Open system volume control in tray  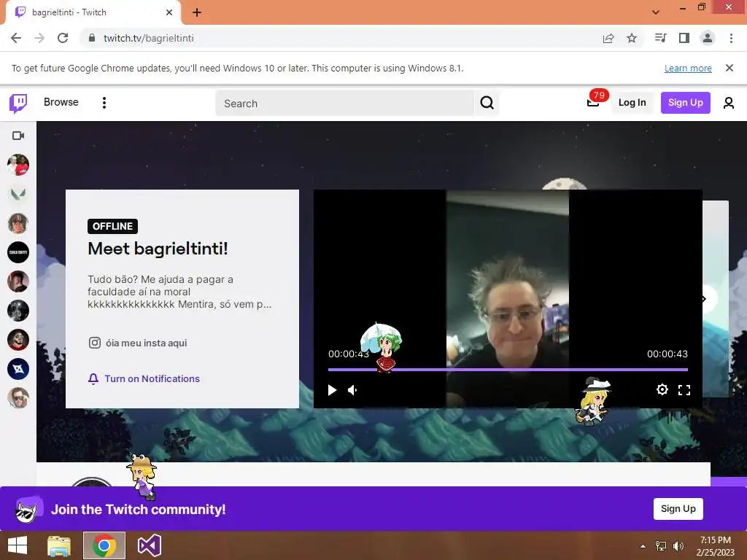pos(678,546)
